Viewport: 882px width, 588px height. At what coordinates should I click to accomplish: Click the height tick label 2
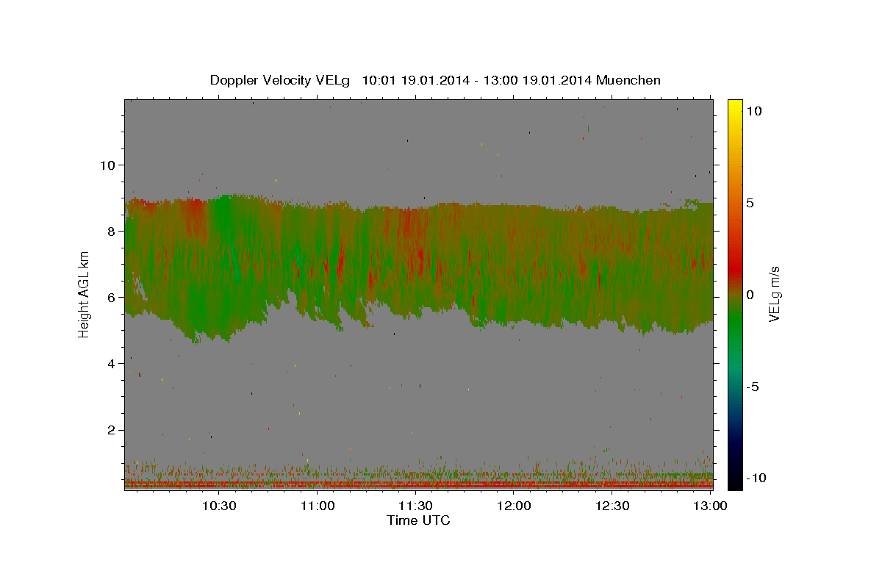112,429
